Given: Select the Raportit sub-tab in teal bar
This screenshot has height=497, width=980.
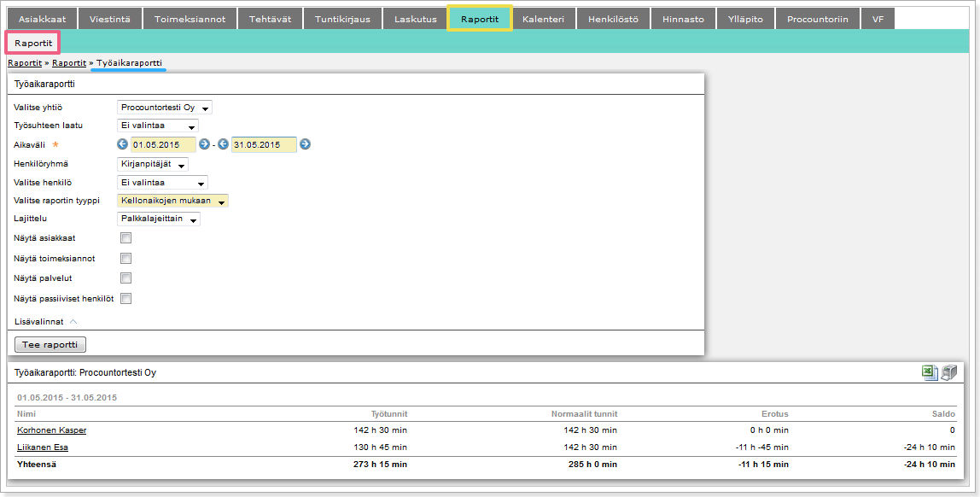Looking at the screenshot, I should click(x=33, y=44).
